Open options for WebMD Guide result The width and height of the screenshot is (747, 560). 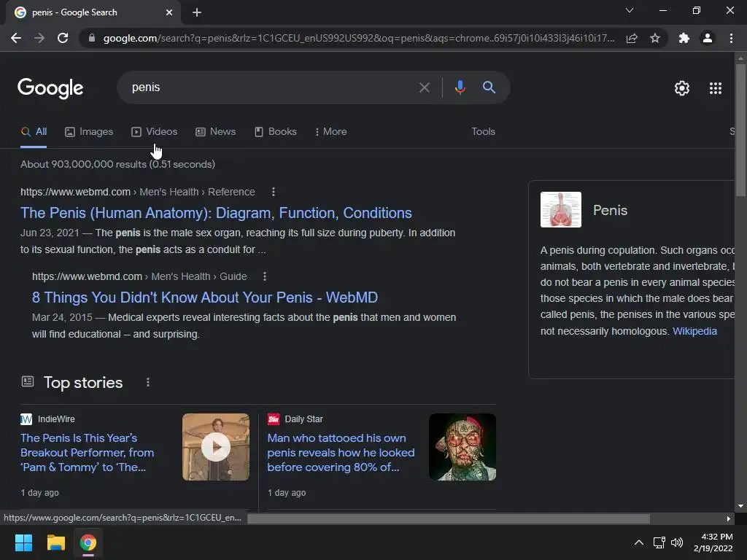pos(265,276)
